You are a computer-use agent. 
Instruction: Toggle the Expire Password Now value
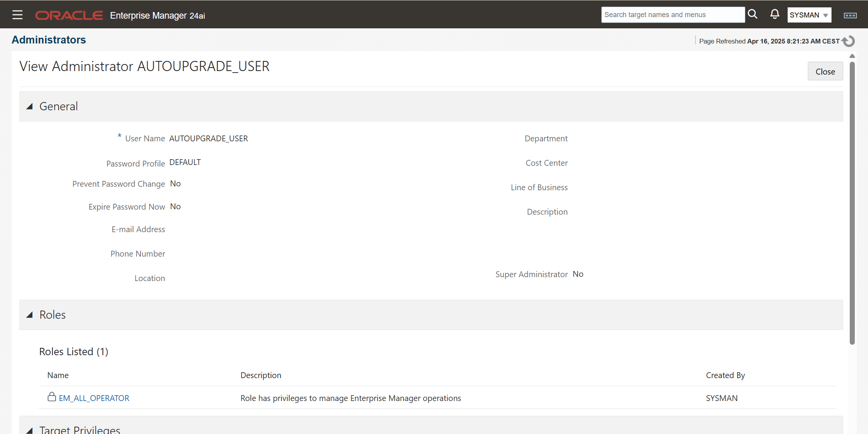[175, 206]
